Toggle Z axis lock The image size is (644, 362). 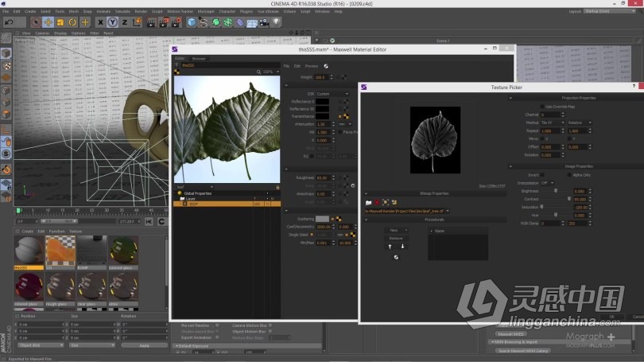coord(125,22)
